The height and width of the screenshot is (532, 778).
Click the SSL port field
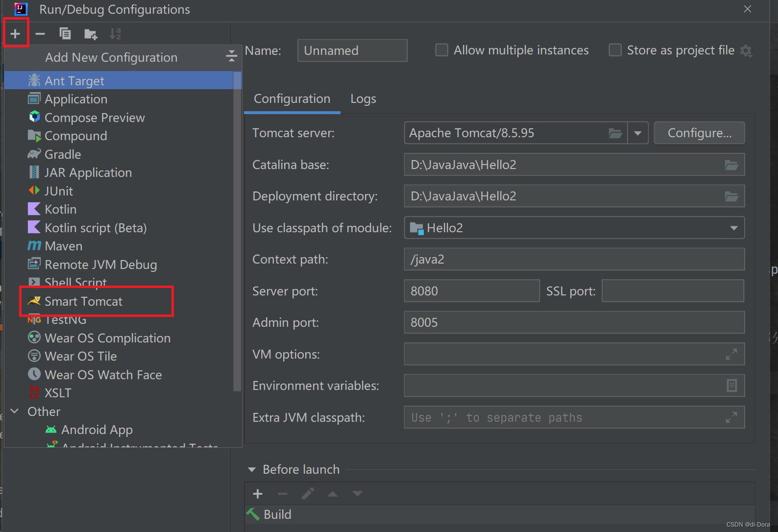click(673, 291)
